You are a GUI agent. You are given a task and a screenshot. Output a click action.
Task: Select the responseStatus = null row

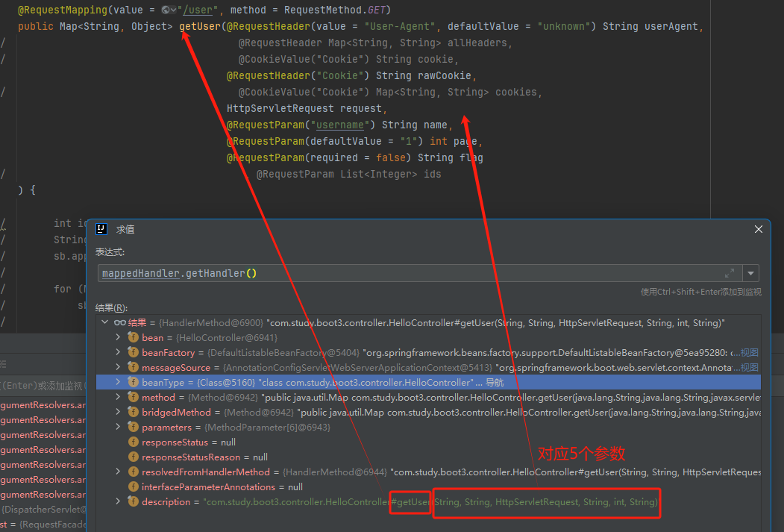click(428, 442)
